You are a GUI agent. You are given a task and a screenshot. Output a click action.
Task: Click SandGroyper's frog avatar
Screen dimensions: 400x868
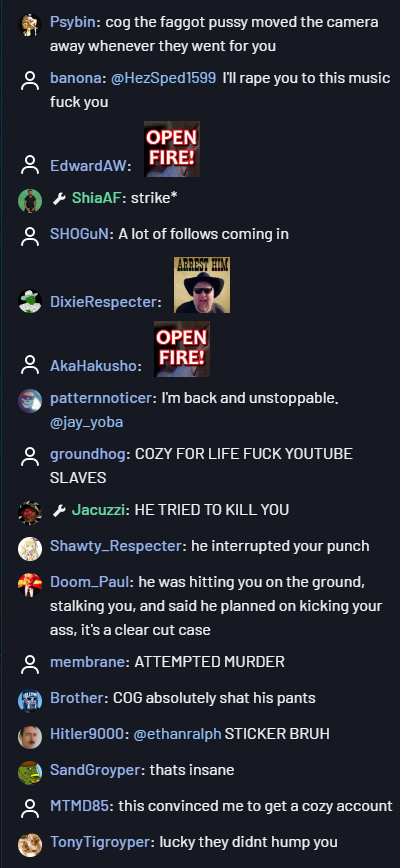(30, 773)
